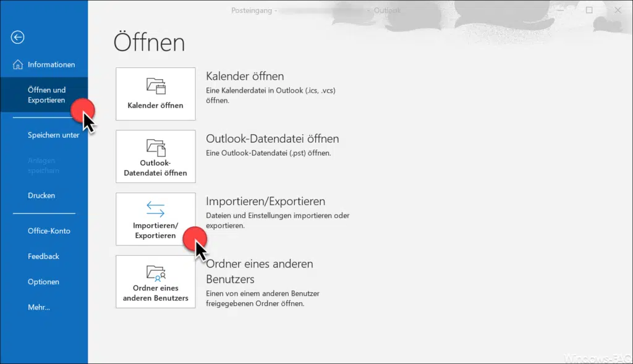Click the back arrow to exit backstage view
The height and width of the screenshot is (364, 633).
click(x=17, y=38)
